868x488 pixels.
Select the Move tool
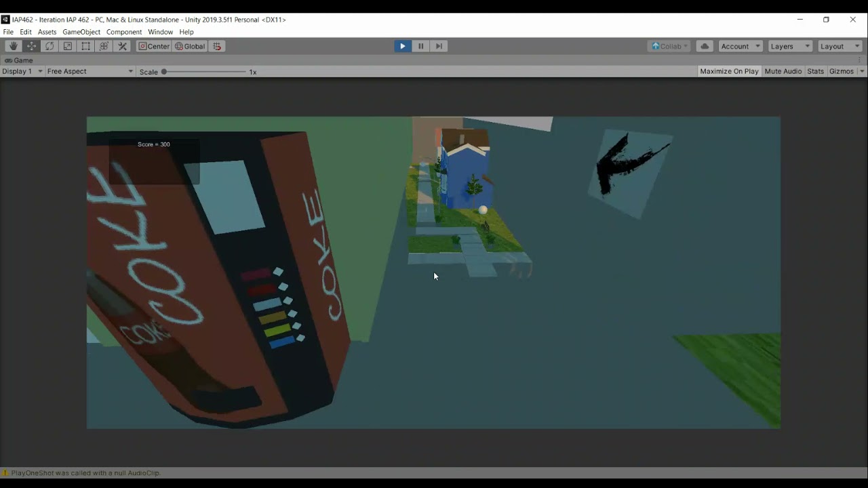pyautogui.click(x=31, y=46)
